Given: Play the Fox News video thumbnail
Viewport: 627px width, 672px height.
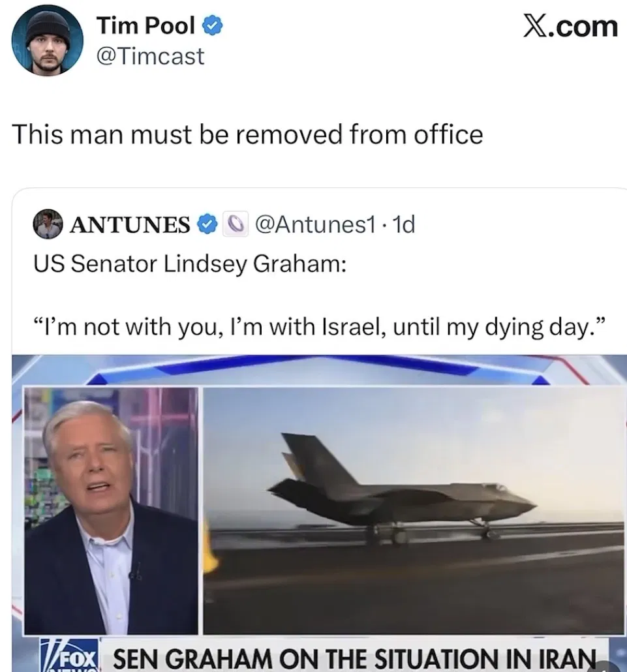Looking at the screenshot, I should point(319,513).
